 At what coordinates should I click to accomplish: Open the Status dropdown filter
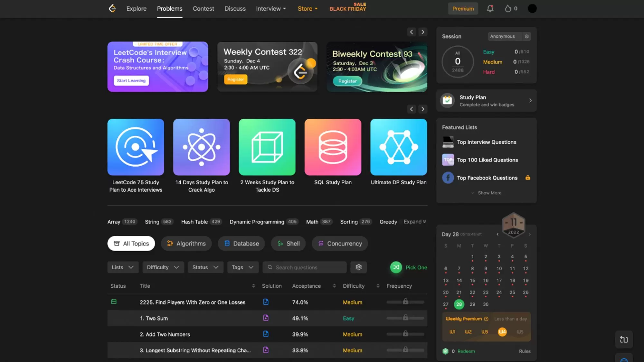pyautogui.click(x=205, y=267)
